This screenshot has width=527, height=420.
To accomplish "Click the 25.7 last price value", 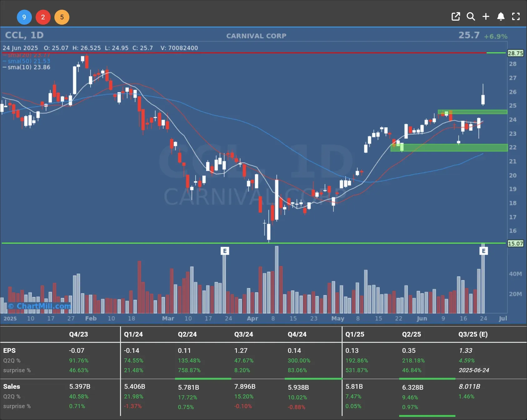I will (469, 35).
